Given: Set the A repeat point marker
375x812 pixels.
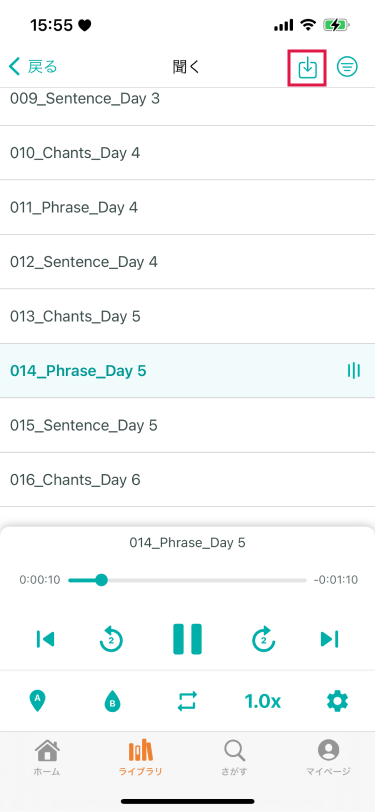Looking at the screenshot, I should click(x=37, y=701).
